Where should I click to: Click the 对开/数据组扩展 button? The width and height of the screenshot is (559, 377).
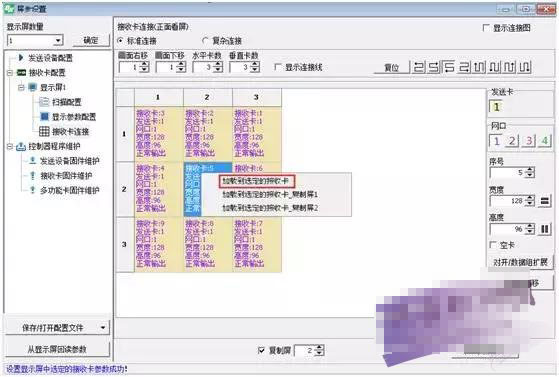(x=520, y=262)
